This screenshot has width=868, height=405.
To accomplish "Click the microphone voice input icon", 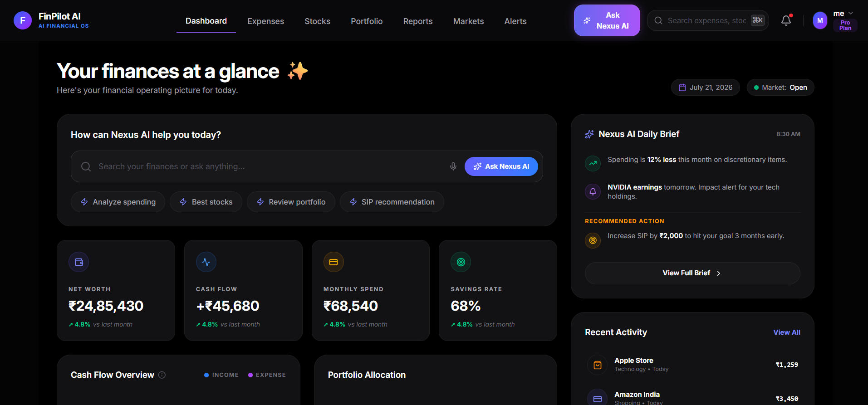I will 453,166.
